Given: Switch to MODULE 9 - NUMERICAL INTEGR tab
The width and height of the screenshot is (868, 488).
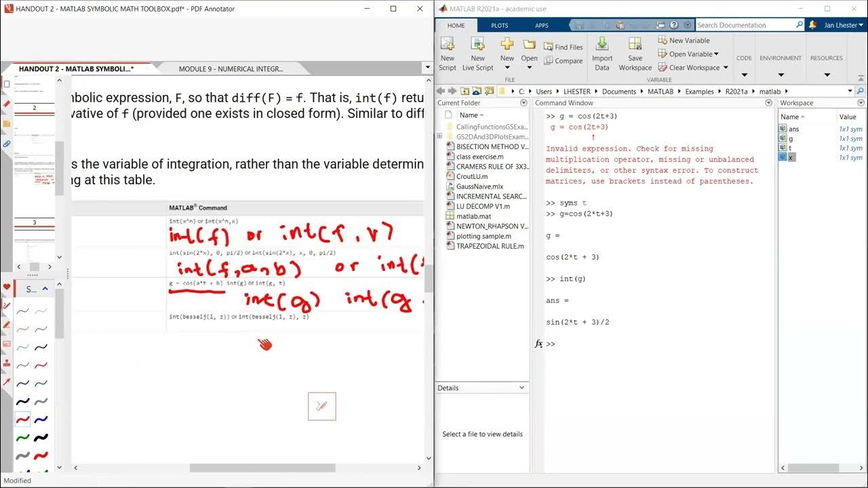Looking at the screenshot, I should click(231, 68).
